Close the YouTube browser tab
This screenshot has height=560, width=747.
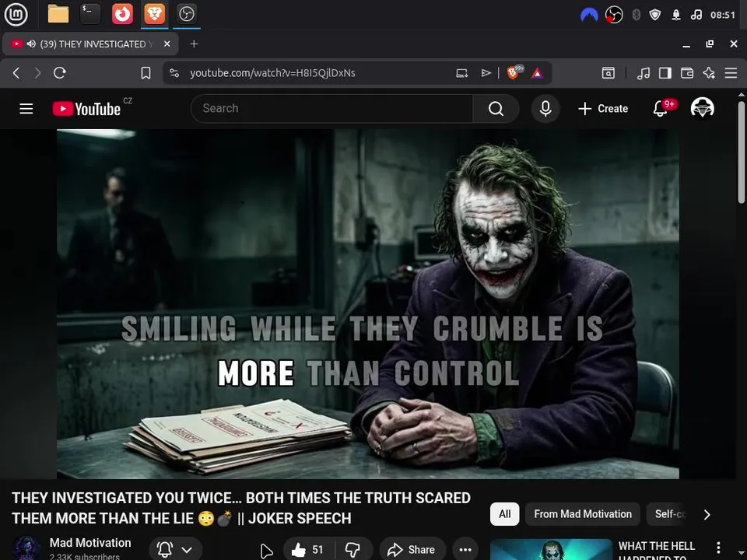167,44
